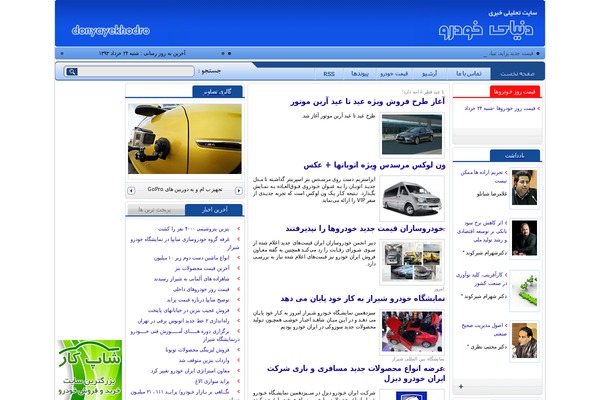
Task: Open news item بنزین پتروشیمی ۴۰۰۰ نفر
Action: click(x=194, y=229)
